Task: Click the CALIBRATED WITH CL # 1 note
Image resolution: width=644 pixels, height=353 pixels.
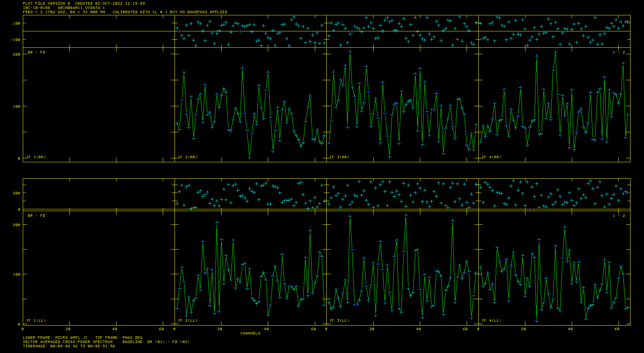Action: 170,12
